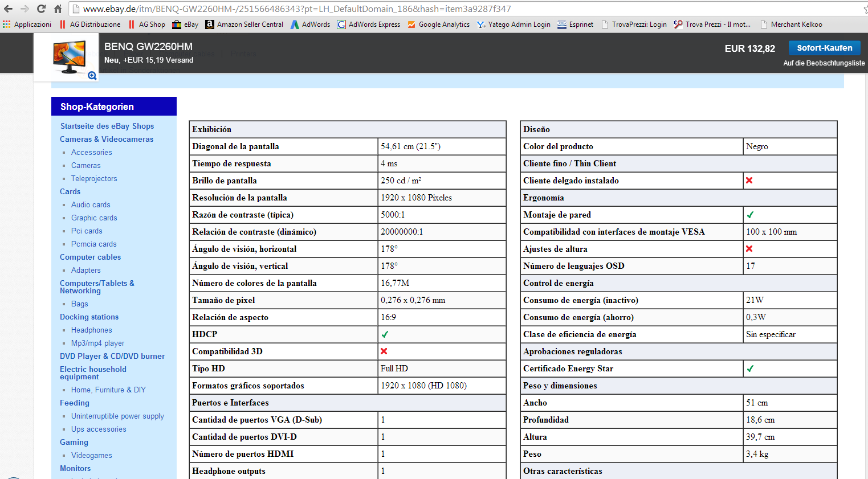
Task: Open the AdWords Express bookmark
Action: coord(369,24)
